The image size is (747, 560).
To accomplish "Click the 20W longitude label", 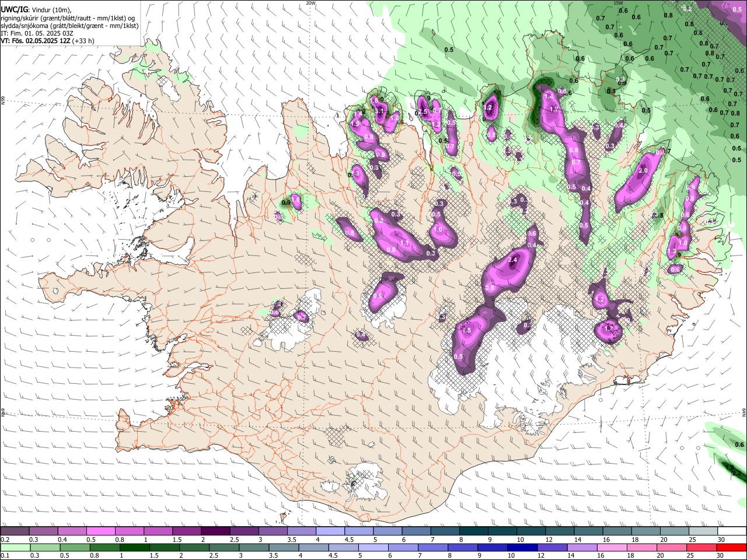I will (310, 3).
